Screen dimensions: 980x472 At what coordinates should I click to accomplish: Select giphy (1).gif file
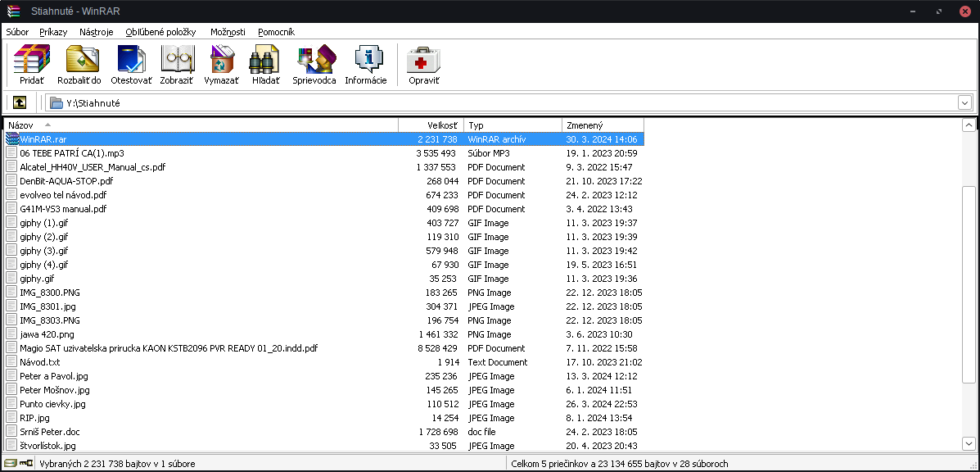pyautogui.click(x=43, y=223)
